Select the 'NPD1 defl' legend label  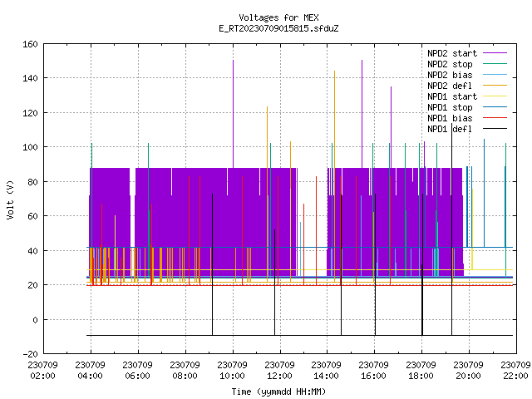point(450,130)
